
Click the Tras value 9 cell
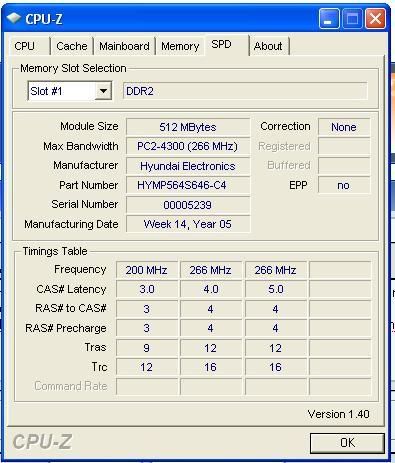147,348
